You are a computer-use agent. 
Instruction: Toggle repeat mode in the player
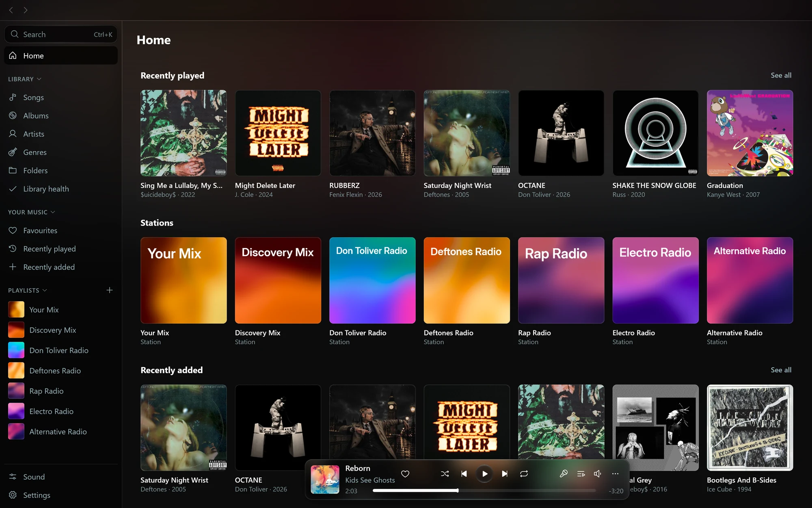click(x=524, y=474)
